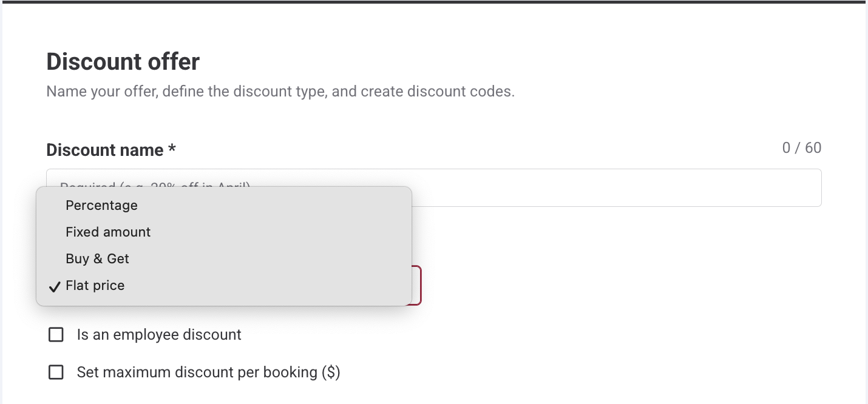Viewport: 868px width, 404px height.
Task: Click the 'Discount offer' section heading
Action: 123,62
